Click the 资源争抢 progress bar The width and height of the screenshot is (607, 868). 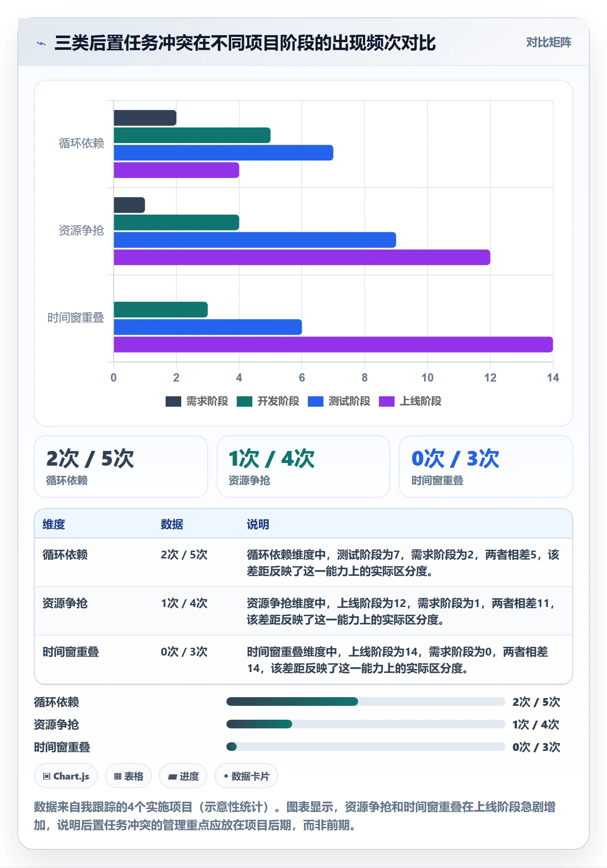click(x=366, y=724)
